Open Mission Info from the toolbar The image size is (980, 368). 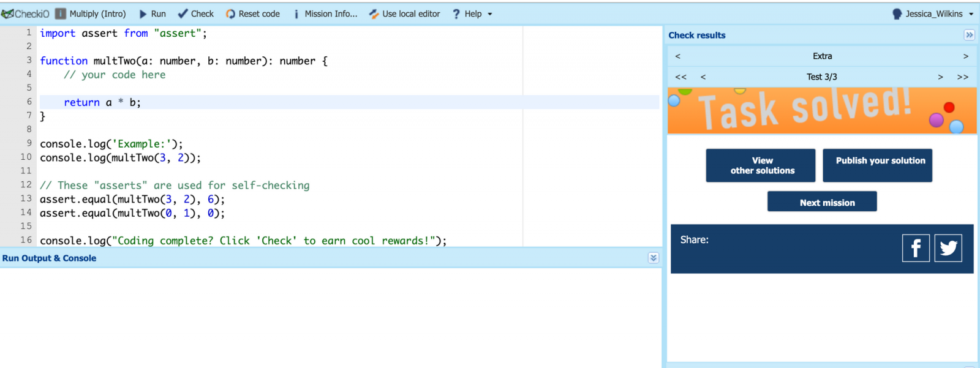325,13
